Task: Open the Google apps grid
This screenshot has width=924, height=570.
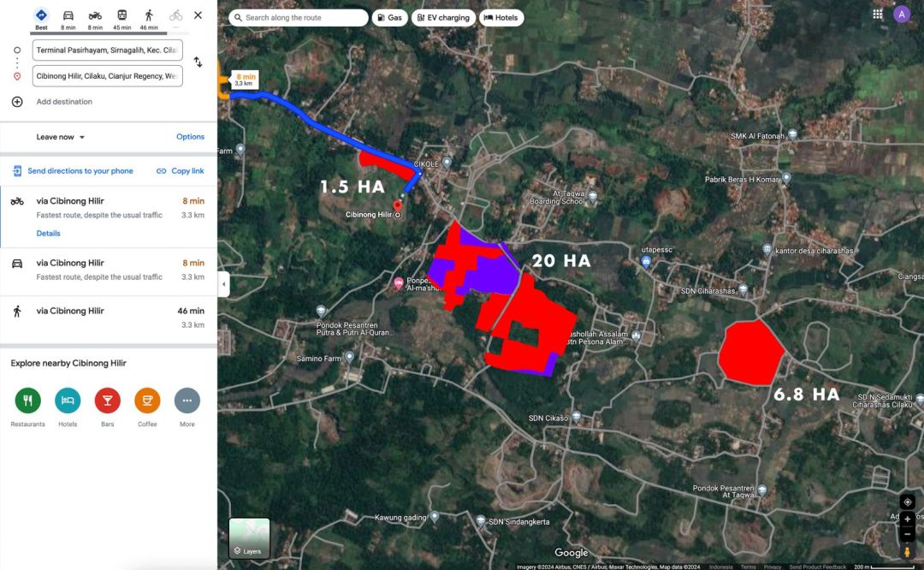Action: (x=877, y=15)
